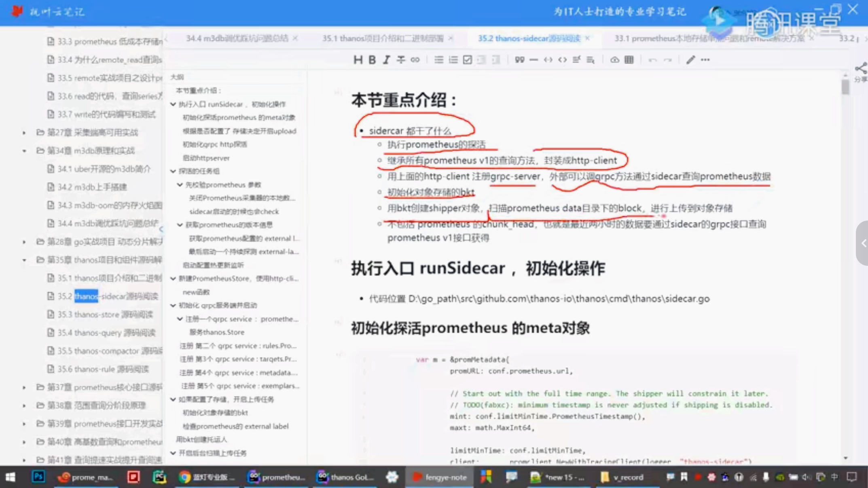This screenshot has width=868, height=488.
Task: Click the share icon at right edge
Action: (x=860, y=68)
